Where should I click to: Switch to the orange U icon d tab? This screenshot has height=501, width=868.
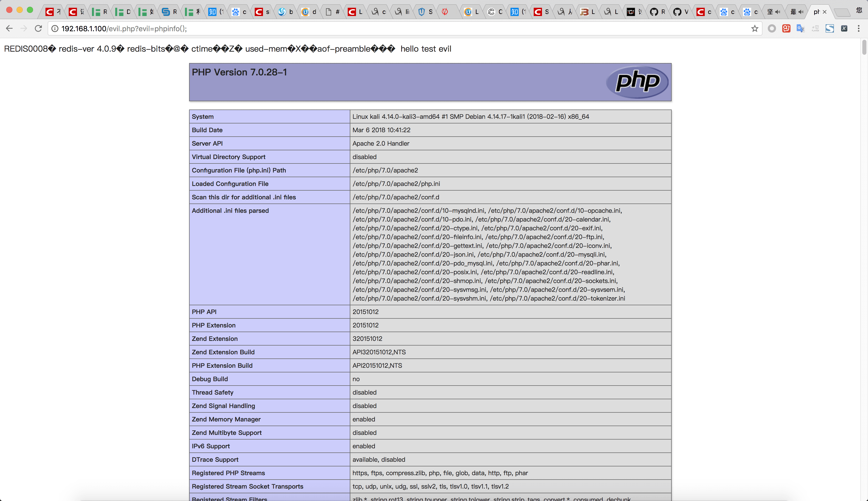coord(308,12)
